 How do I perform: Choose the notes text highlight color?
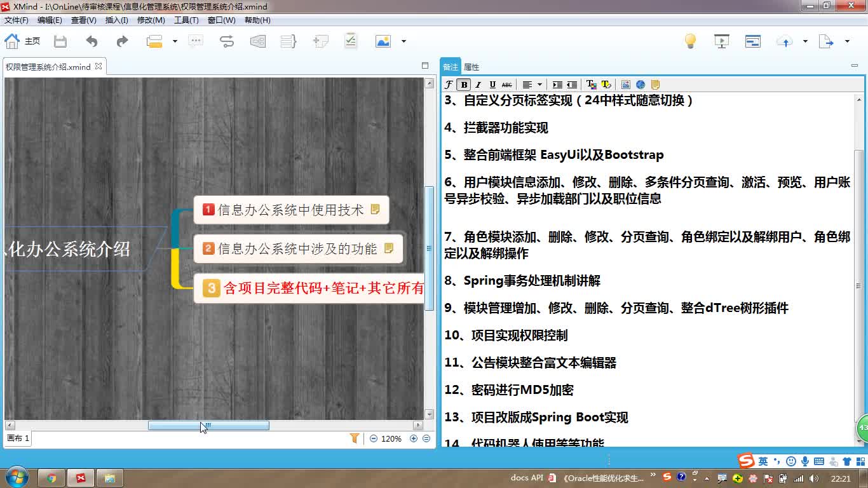(606, 85)
